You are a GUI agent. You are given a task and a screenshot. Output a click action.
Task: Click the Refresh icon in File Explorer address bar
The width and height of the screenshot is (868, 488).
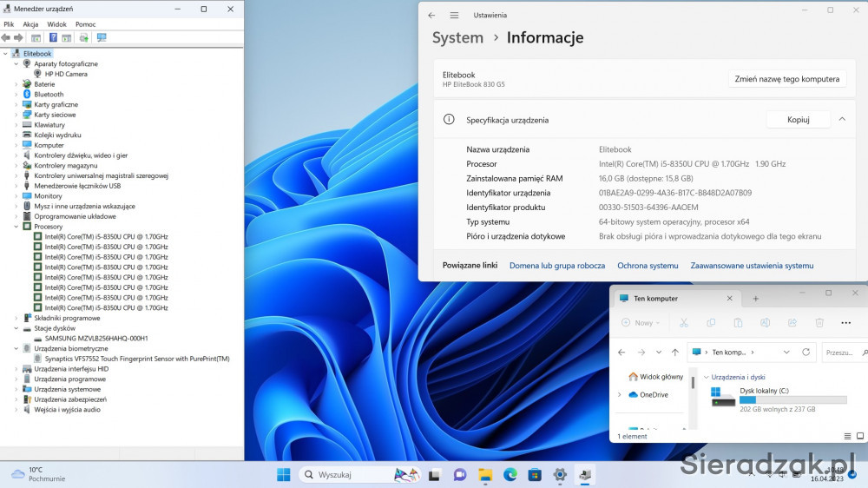click(x=806, y=353)
